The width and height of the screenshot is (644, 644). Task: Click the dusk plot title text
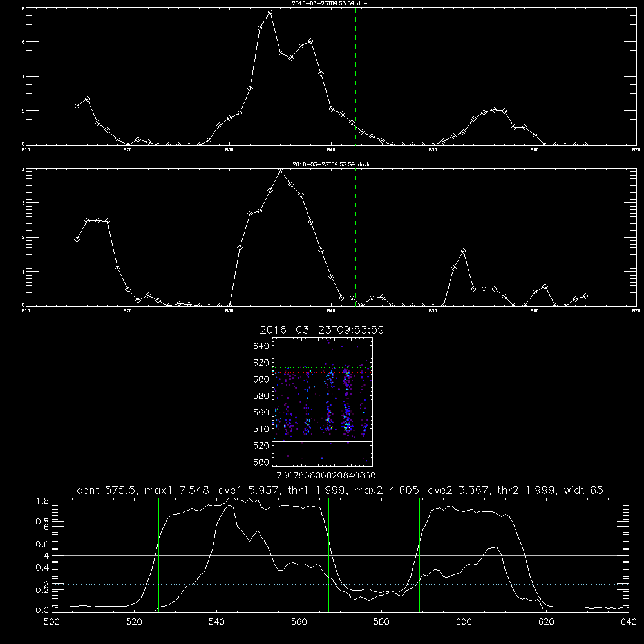click(331, 164)
